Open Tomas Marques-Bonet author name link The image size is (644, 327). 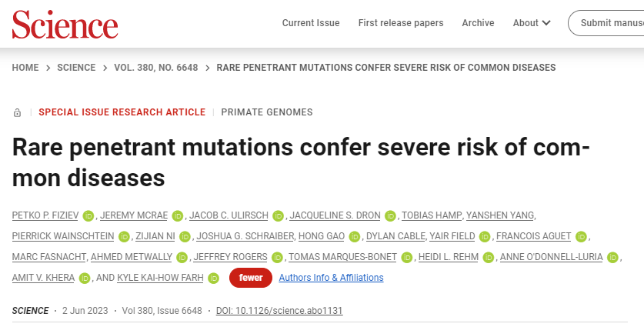pyautogui.click(x=342, y=257)
